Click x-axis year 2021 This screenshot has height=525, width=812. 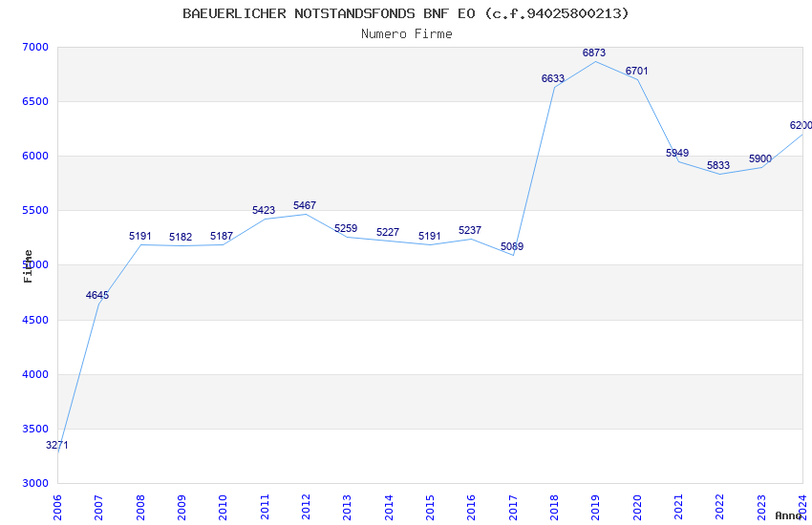coord(679,508)
